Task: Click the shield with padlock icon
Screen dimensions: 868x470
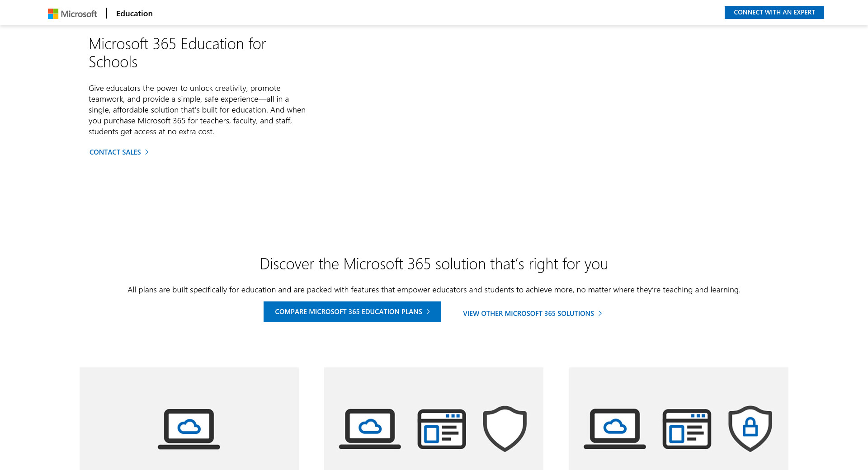Action: click(x=750, y=428)
